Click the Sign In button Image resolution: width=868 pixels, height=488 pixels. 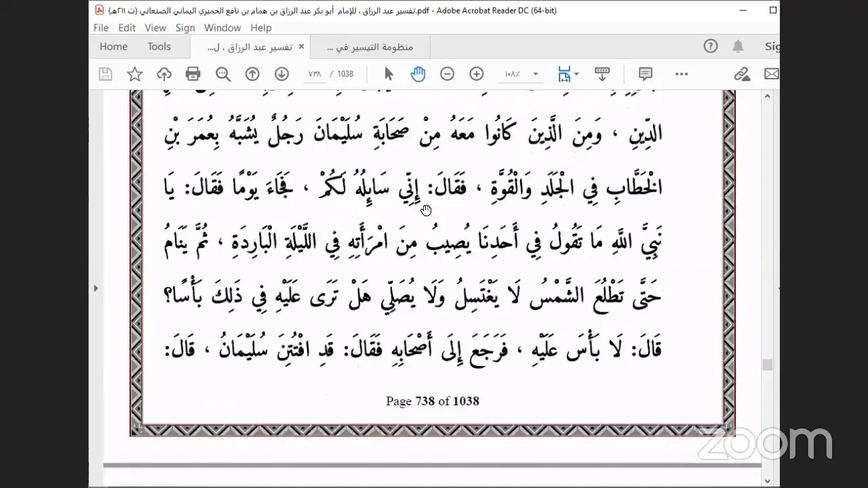(772, 46)
